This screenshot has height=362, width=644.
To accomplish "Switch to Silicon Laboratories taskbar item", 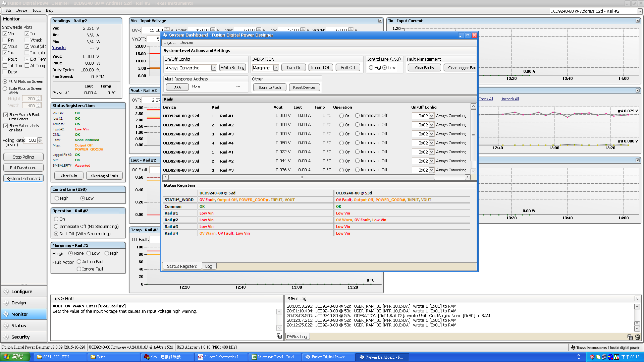I will [221, 357].
